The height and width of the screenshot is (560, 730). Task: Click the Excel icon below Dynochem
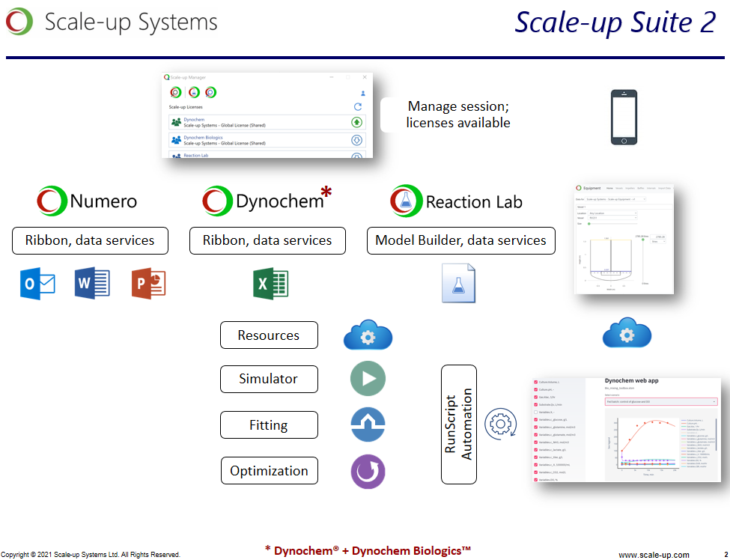pyautogui.click(x=270, y=284)
